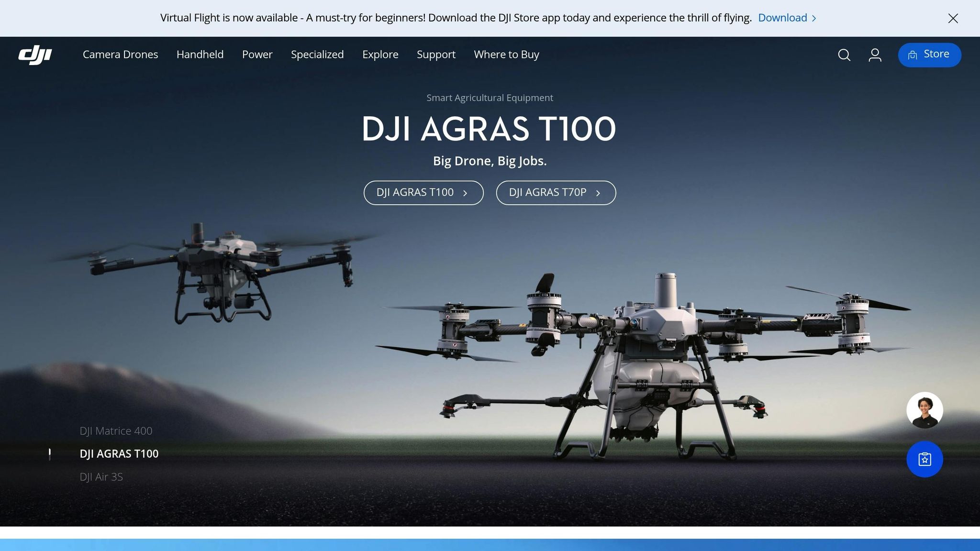Open the Camera Drones menu
The width and height of the screenshot is (980, 551).
120,55
